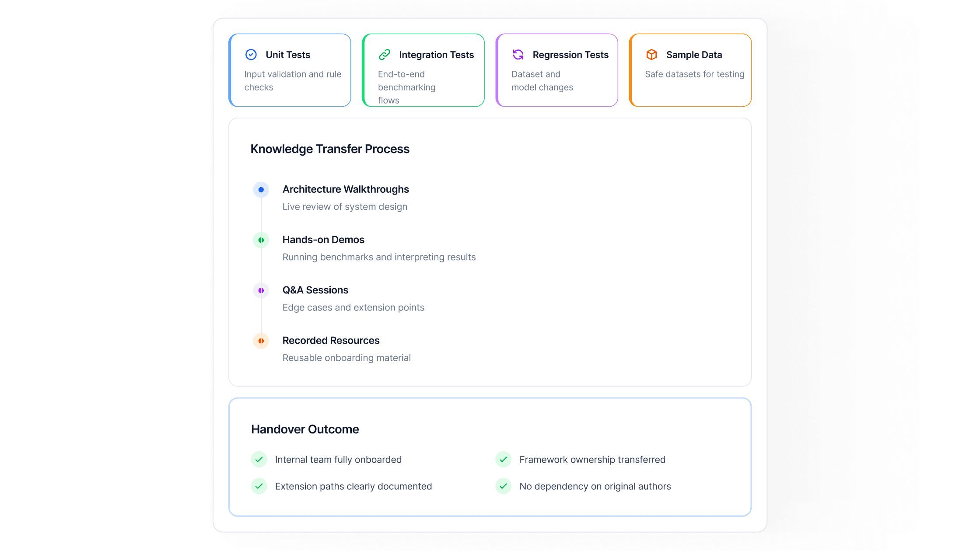Click the Architecture Walkthroughs step title
Viewport: 980px width, 551px height.
346,189
